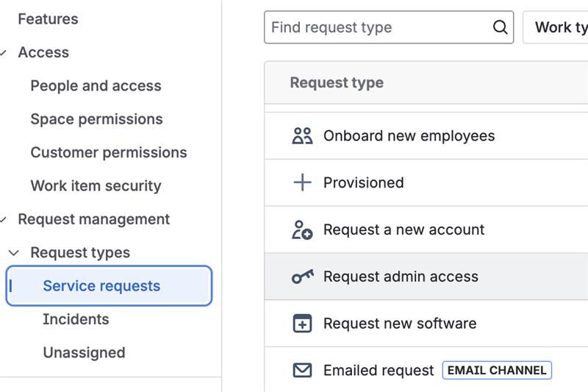Click the add-user icon beside Request a new account
588x392 pixels.
click(302, 229)
